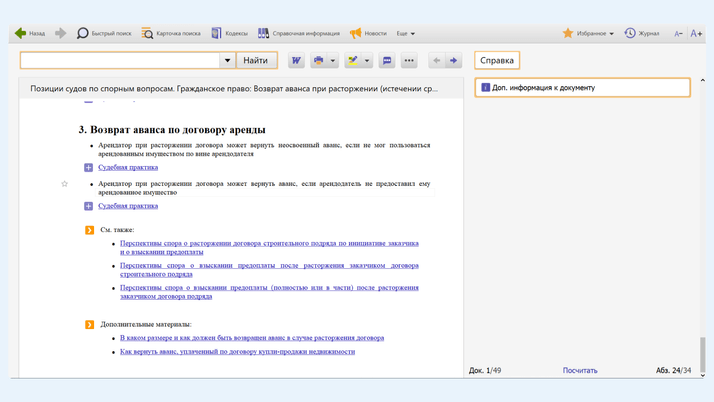Click inside the document search input field
The image size is (714, 402).
click(x=120, y=61)
